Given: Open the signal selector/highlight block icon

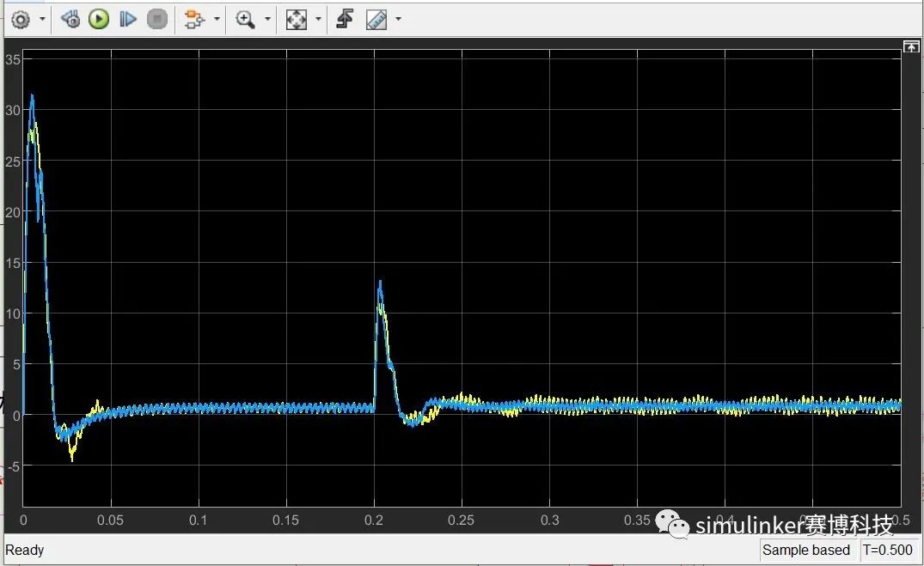Looking at the screenshot, I should (194, 20).
